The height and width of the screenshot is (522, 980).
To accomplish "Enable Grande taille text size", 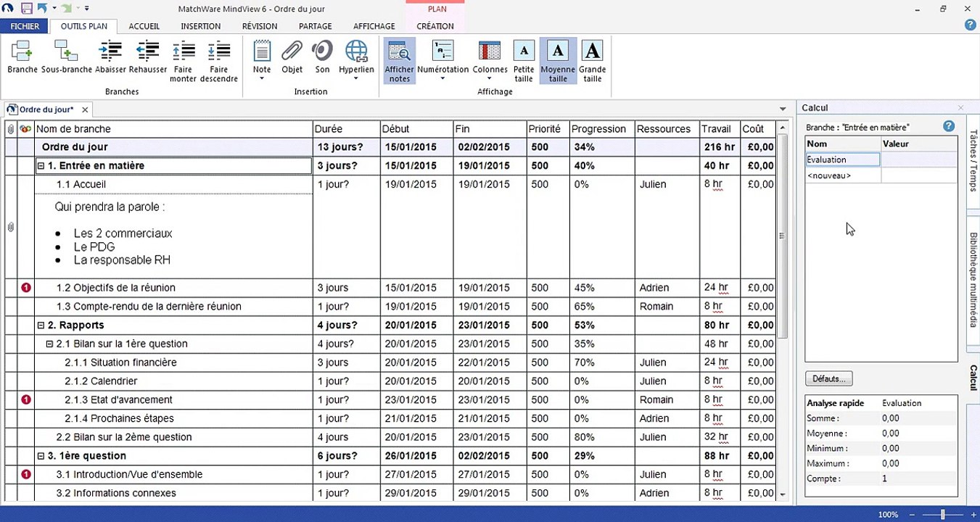I will click(593, 60).
